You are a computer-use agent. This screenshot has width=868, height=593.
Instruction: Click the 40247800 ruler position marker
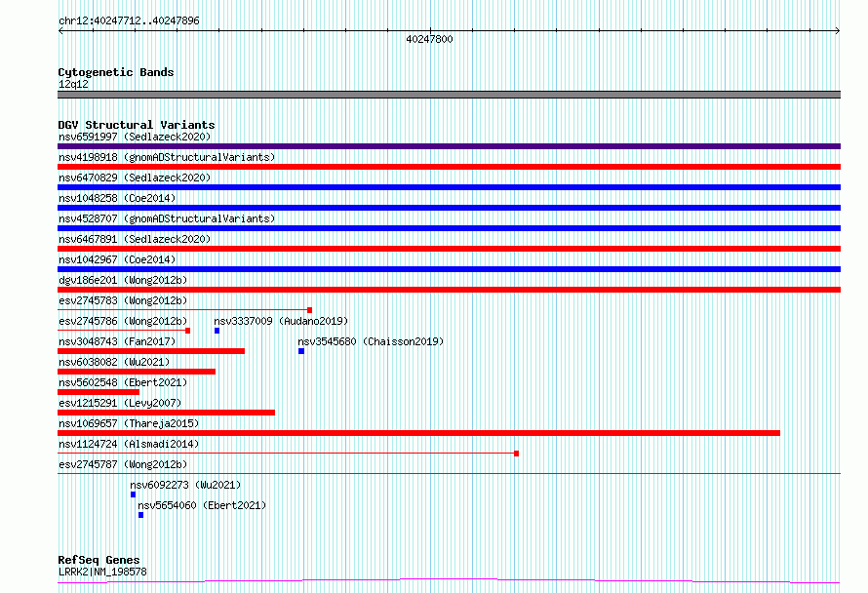[429, 39]
